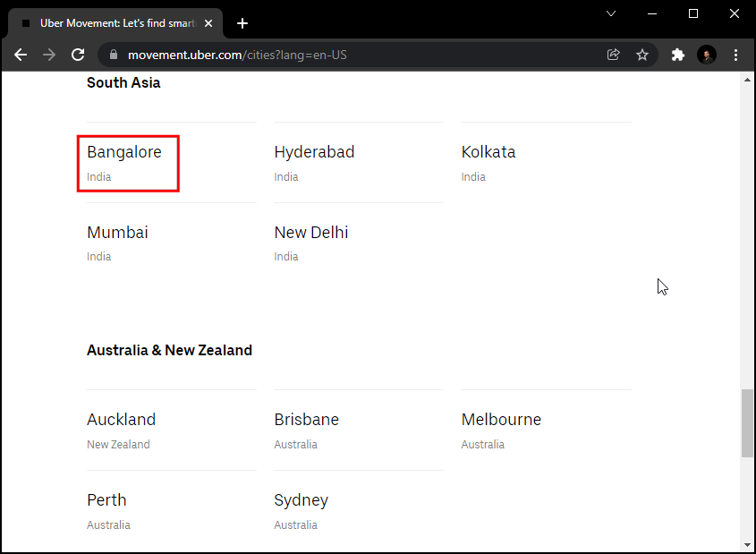Open the Bangalore city link
Screen dimensions: 756x554
[124, 153]
